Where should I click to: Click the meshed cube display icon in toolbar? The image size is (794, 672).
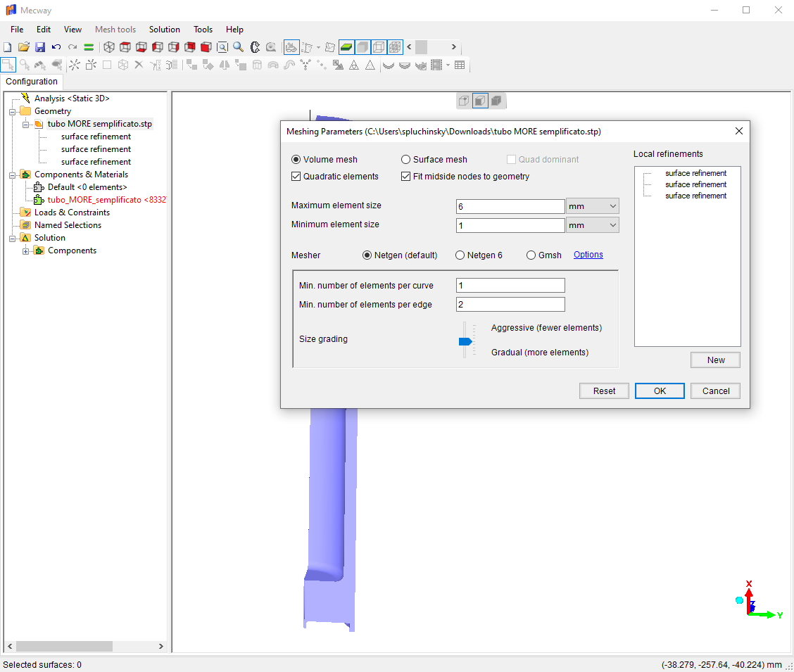[395, 47]
